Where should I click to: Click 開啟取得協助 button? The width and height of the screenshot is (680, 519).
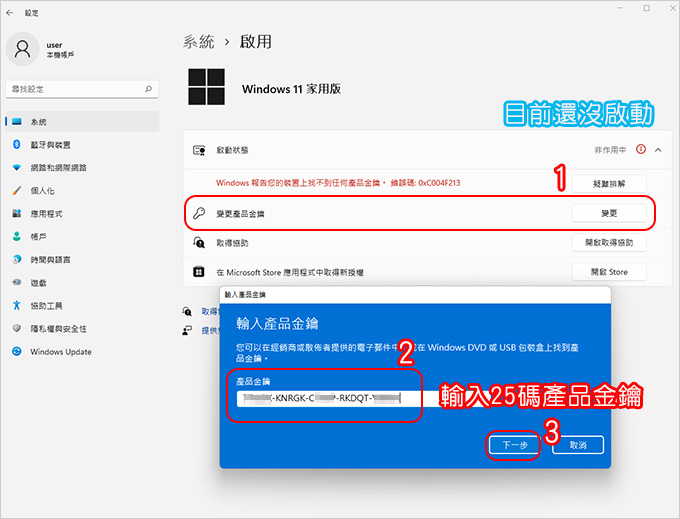609,243
